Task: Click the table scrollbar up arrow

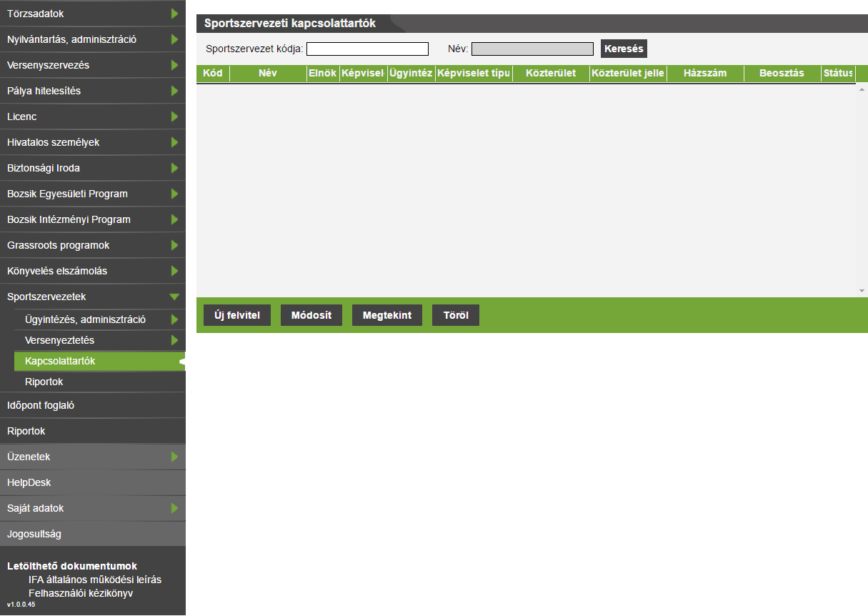Action: 862,89
